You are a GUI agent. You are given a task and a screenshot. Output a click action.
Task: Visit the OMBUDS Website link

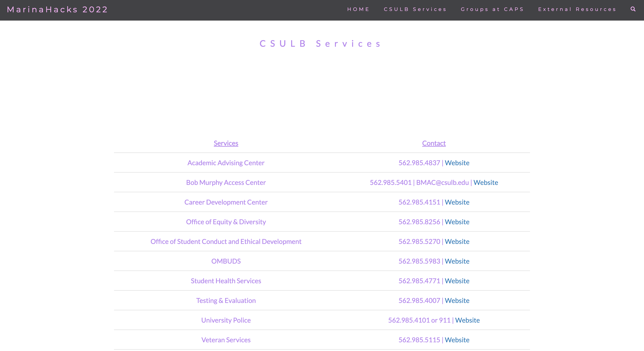(457, 261)
